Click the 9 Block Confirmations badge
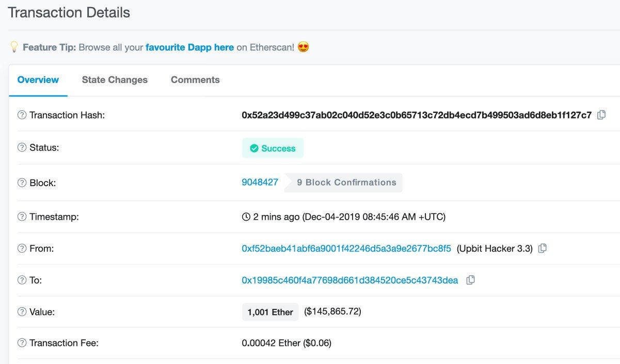Screen dimensions: 620x364 [x=346, y=183]
